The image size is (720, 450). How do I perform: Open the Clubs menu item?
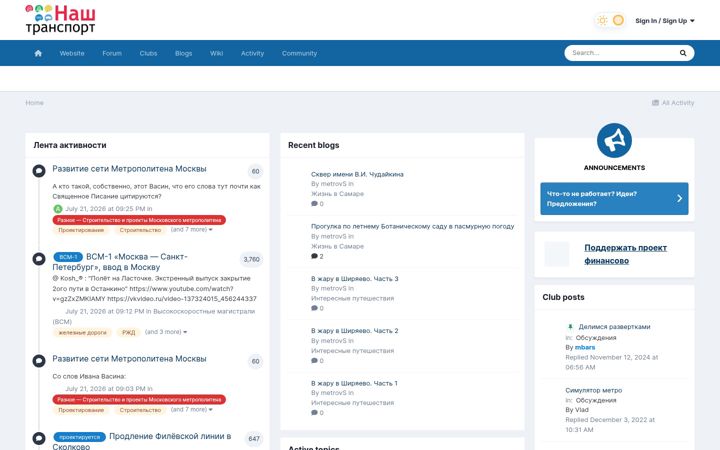point(148,53)
